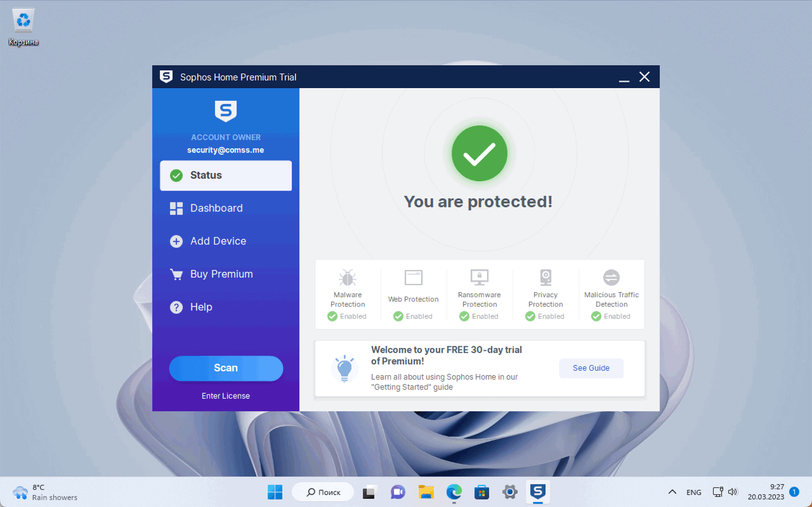
Task: Click the Sophos logo in title bar
Action: click(166, 77)
